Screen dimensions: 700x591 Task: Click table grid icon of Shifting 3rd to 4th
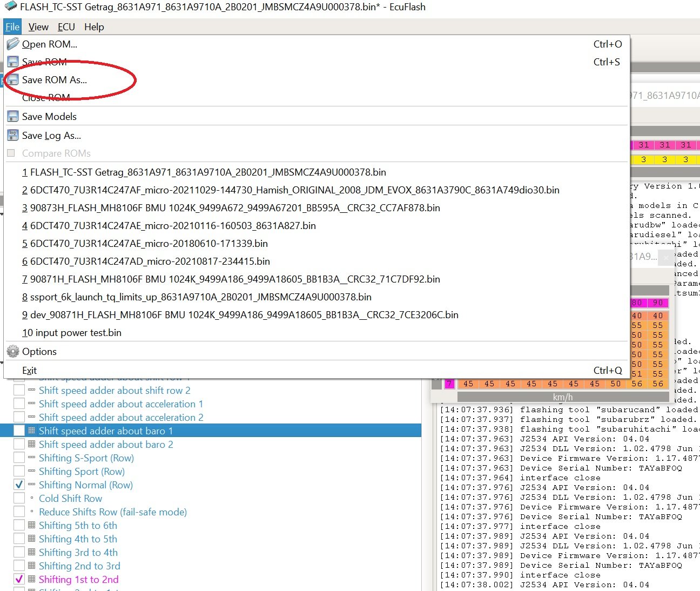click(31, 552)
